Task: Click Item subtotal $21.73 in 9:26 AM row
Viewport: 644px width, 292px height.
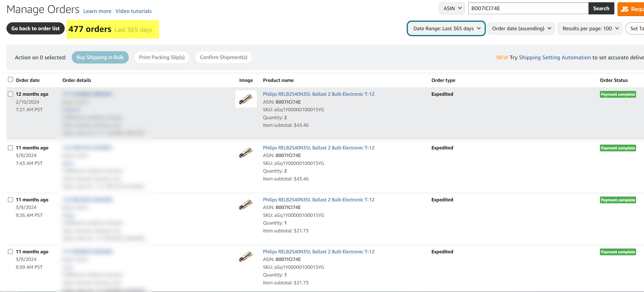Action: coord(286,231)
